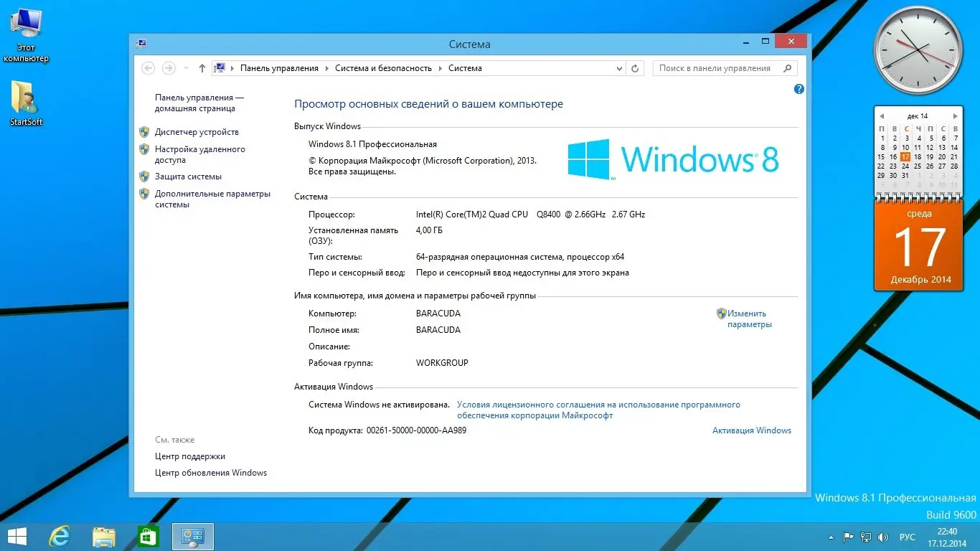Click the Панель управления breadcrumb
This screenshot has height=551, width=980.
(x=279, y=68)
